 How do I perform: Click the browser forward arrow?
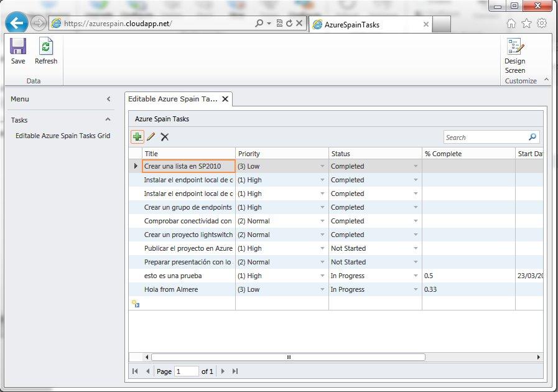tap(38, 24)
